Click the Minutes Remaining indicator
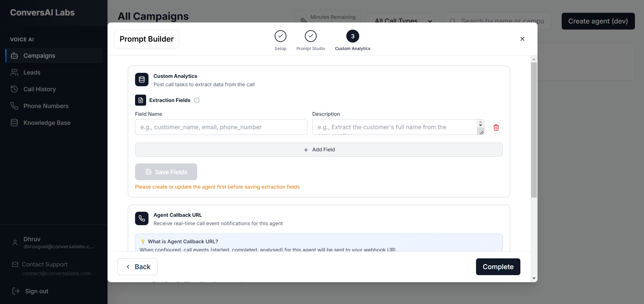The width and height of the screenshot is (644, 304). [328, 17]
